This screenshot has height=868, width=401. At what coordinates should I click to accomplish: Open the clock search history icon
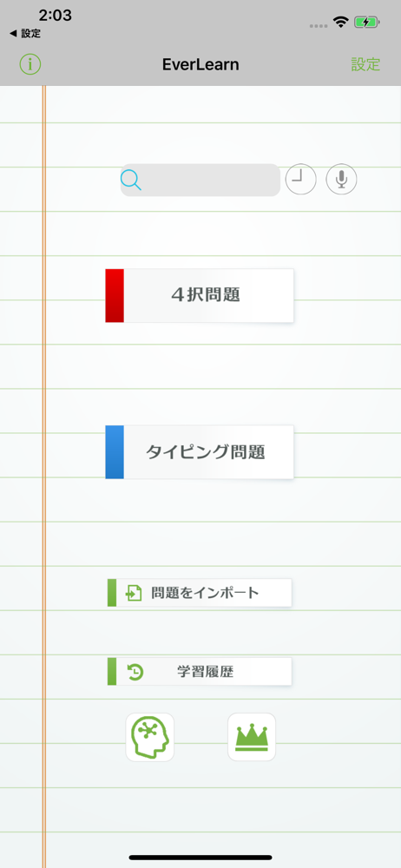coord(300,180)
